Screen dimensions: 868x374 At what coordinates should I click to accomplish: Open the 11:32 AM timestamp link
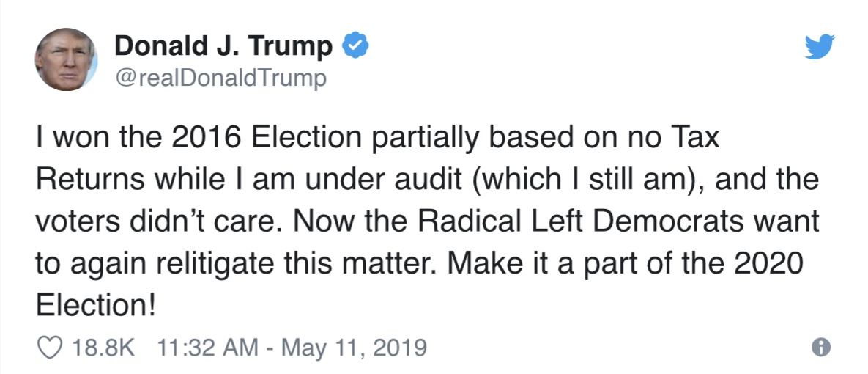[207, 348]
